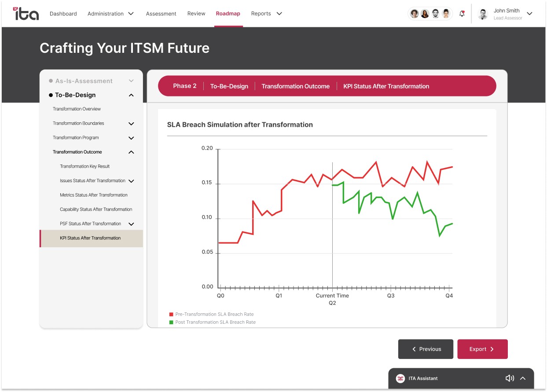Go to the Dashboard menu
The width and height of the screenshot is (547, 392).
click(63, 14)
